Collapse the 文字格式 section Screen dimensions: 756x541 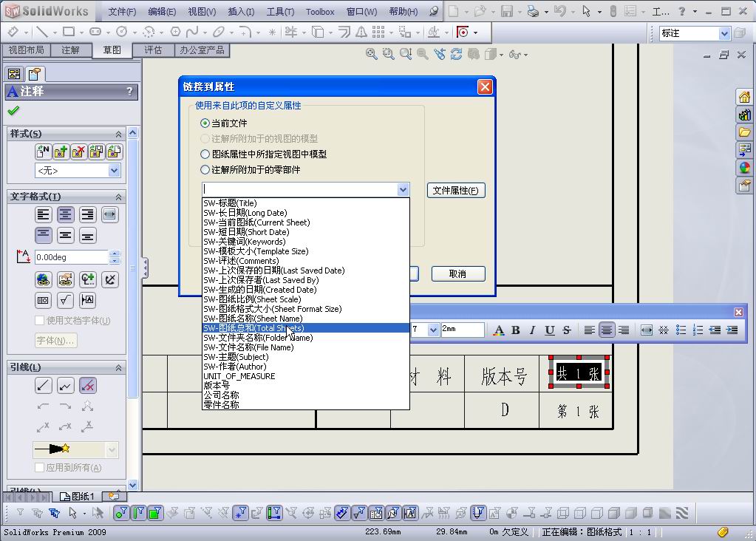pos(118,197)
